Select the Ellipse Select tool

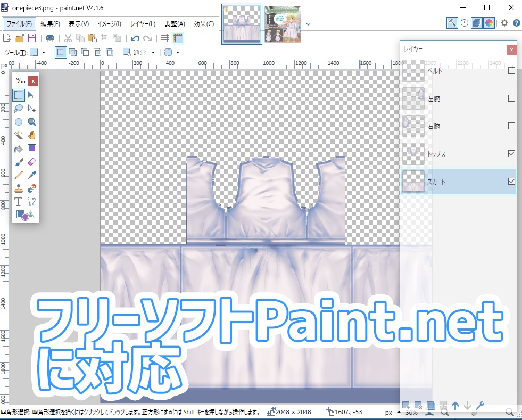pos(18,122)
